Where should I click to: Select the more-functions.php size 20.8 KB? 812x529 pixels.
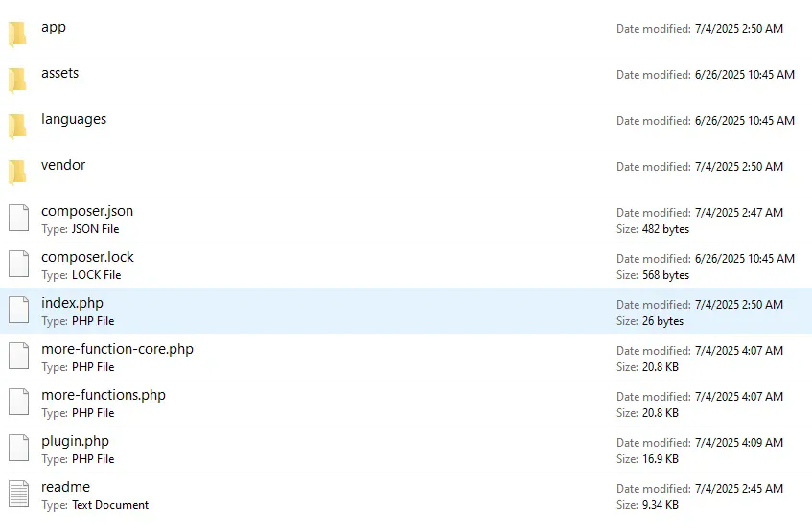(x=661, y=413)
